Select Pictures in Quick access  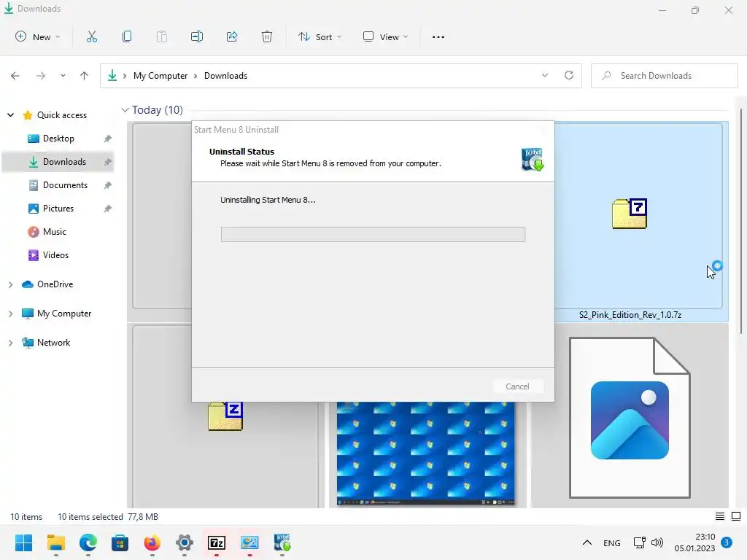click(58, 209)
